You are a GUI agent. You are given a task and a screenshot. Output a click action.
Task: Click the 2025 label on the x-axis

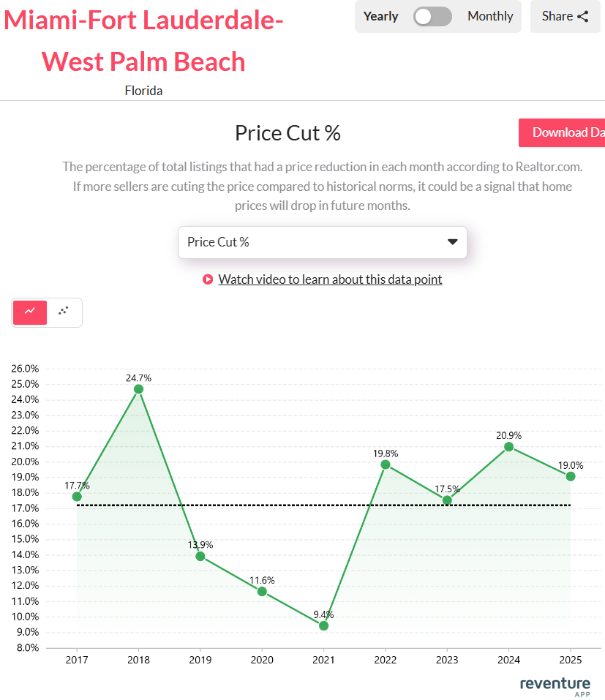tap(571, 660)
